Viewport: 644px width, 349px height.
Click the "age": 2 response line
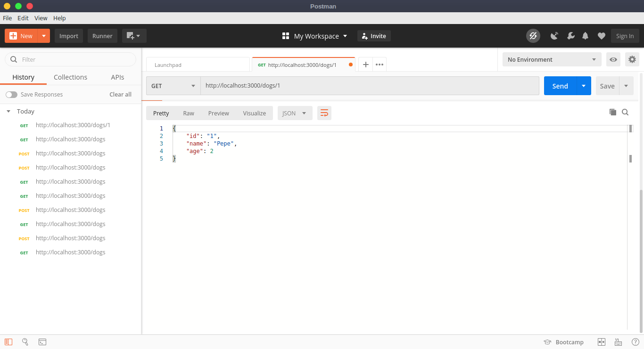point(200,151)
